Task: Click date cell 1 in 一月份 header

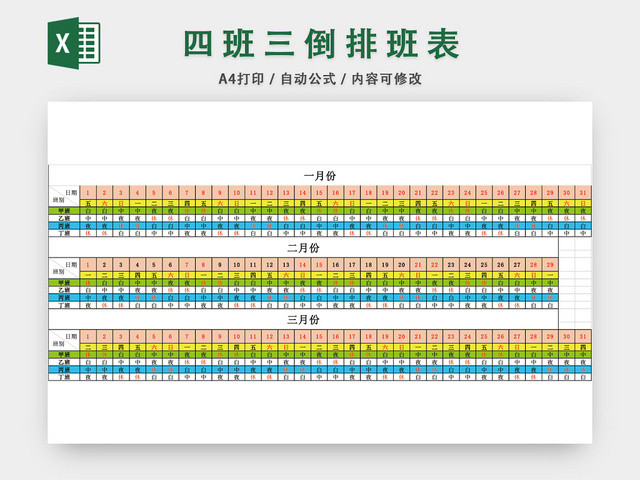Action: click(88, 192)
